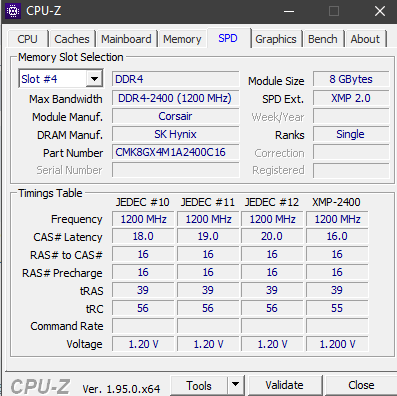397x396 pixels.
Task: Click the Close button at bottom
Action: [361, 385]
